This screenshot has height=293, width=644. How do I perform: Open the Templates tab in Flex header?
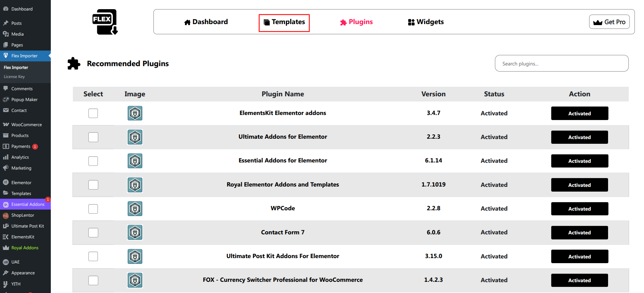pyautogui.click(x=284, y=23)
